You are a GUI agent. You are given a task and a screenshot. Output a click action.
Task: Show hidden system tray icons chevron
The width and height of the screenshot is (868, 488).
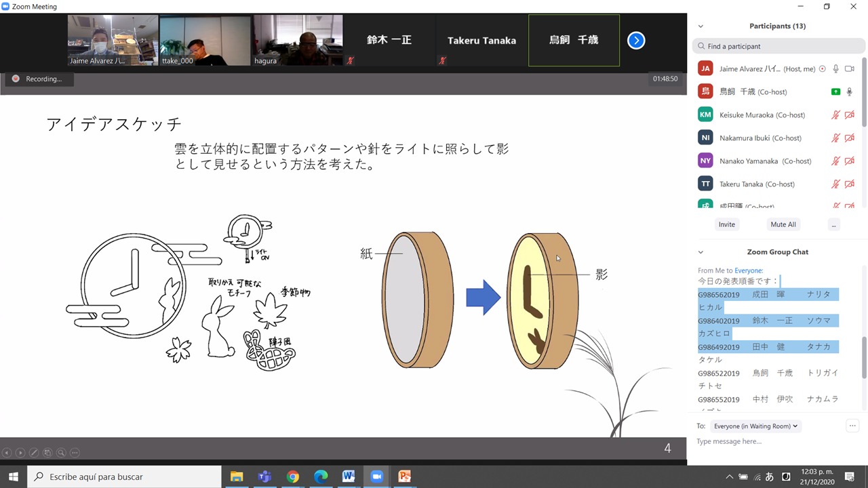point(729,476)
